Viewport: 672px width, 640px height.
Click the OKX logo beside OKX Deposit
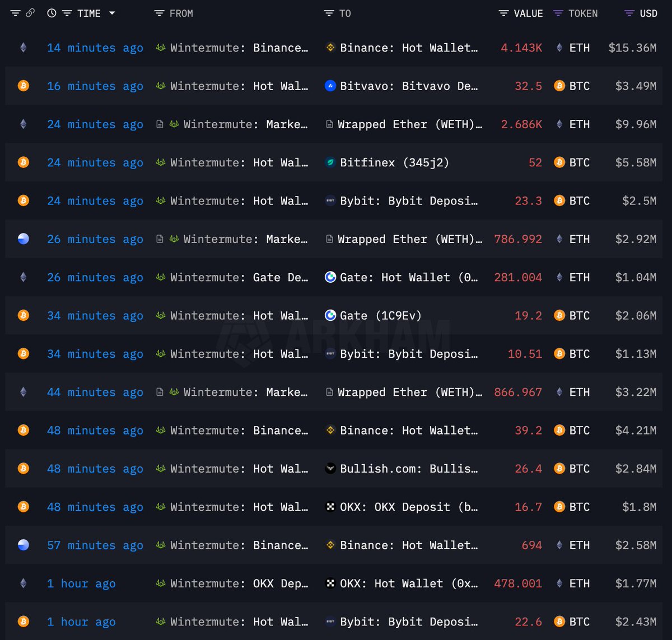pos(330,507)
